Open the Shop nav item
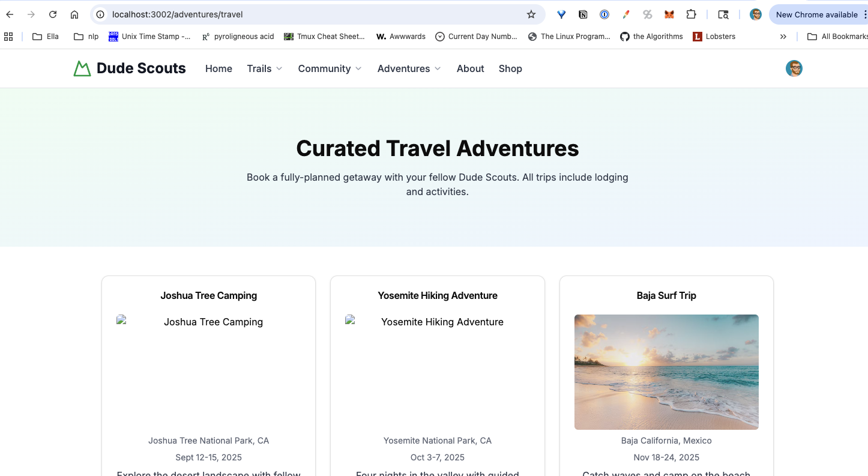Viewport: 868px width, 476px height. [x=510, y=68]
